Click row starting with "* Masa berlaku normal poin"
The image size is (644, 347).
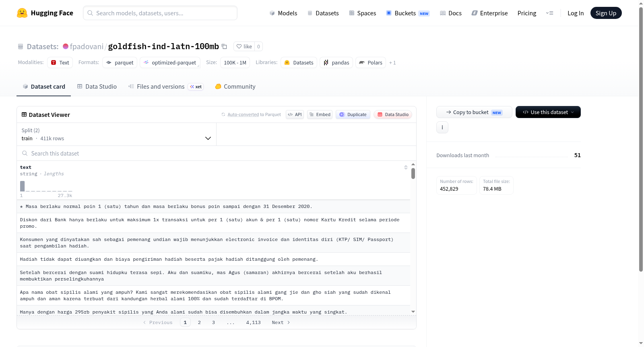213,206
